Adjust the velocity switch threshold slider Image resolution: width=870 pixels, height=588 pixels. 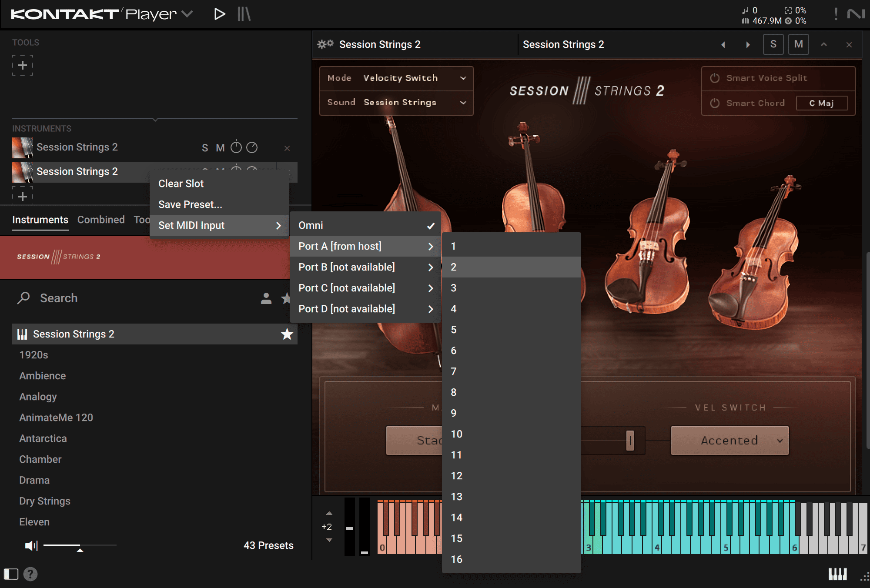pos(630,441)
